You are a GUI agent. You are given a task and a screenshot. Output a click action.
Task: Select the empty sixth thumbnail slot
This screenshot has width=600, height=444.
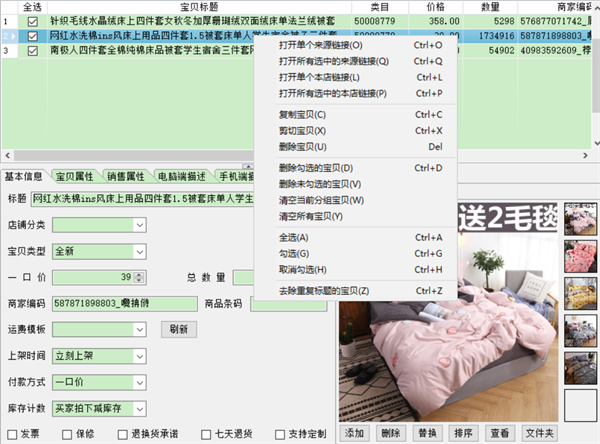[580, 406]
